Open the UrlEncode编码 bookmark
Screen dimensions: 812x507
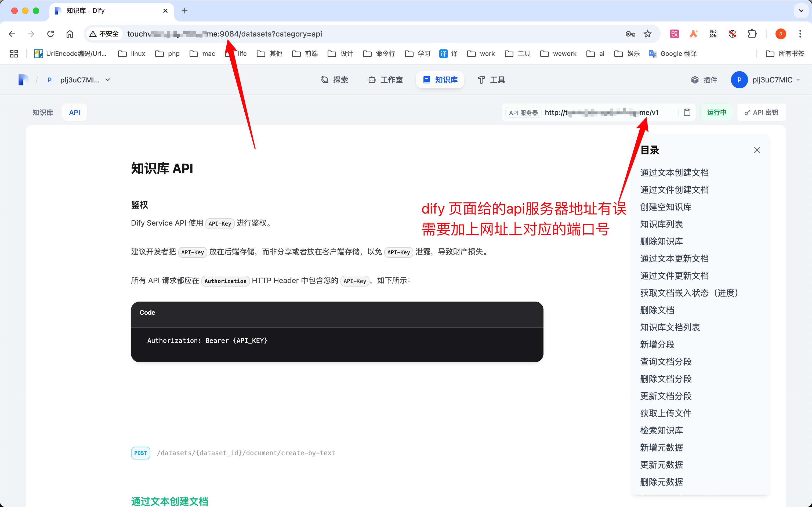point(70,54)
